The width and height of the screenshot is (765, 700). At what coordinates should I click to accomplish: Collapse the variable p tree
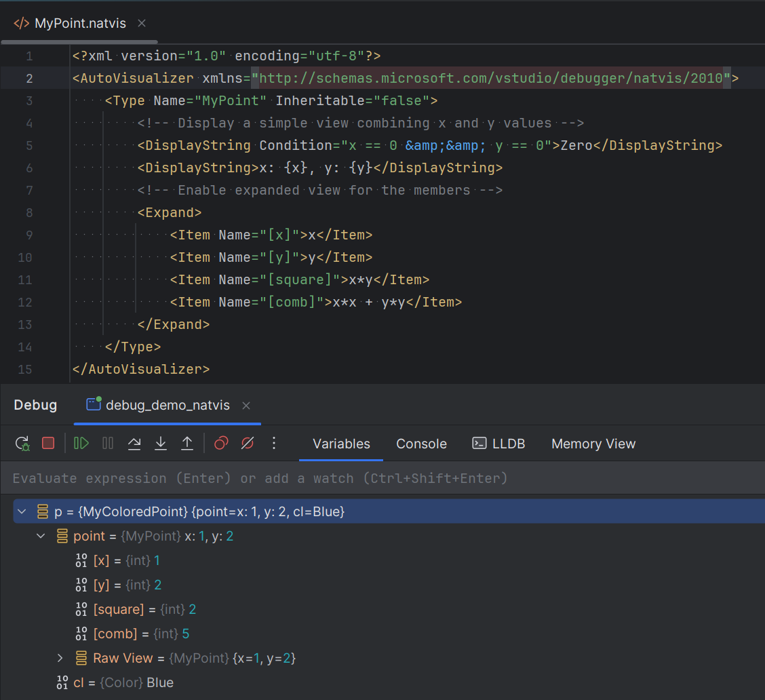coord(21,511)
